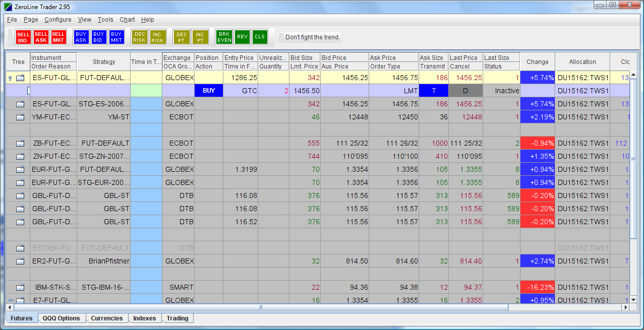
Task: Click the Change column header
Action: pyautogui.click(x=538, y=62)
